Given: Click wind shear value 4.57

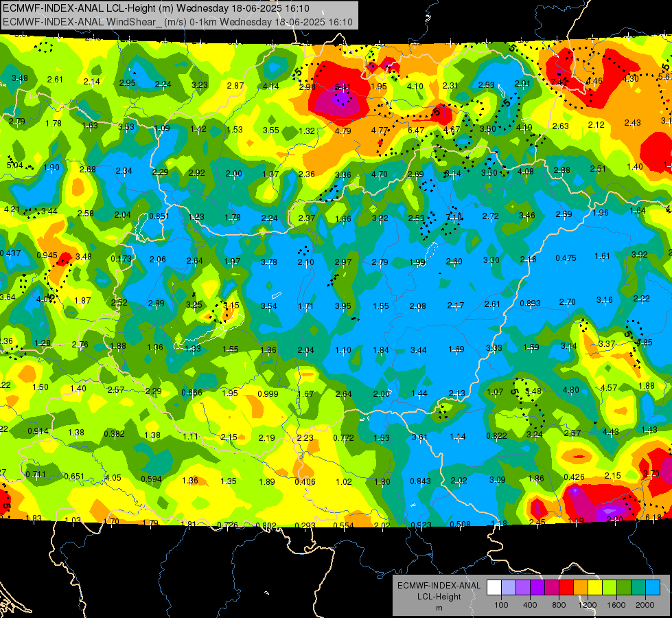Looking at the screenshot, I should 609,387.
